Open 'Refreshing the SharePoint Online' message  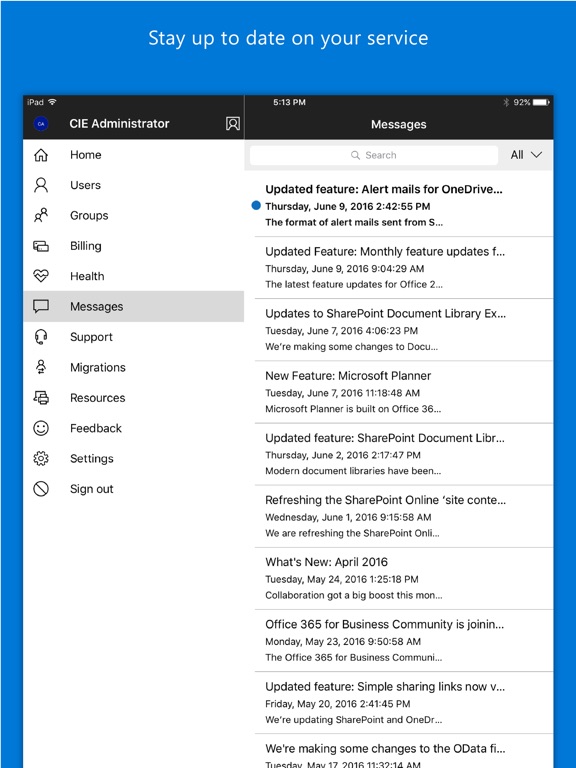tap(399, 516)
